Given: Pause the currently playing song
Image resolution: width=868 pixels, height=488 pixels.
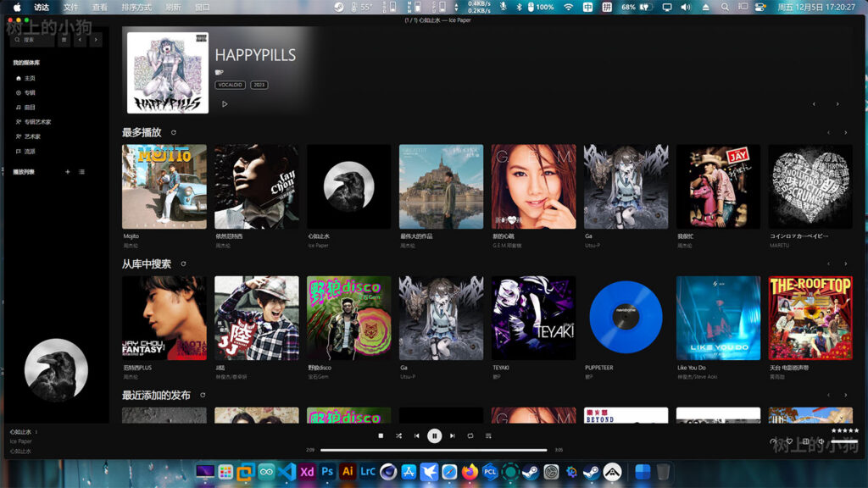Looking at the screenshot, I should [x=434, y=435].
